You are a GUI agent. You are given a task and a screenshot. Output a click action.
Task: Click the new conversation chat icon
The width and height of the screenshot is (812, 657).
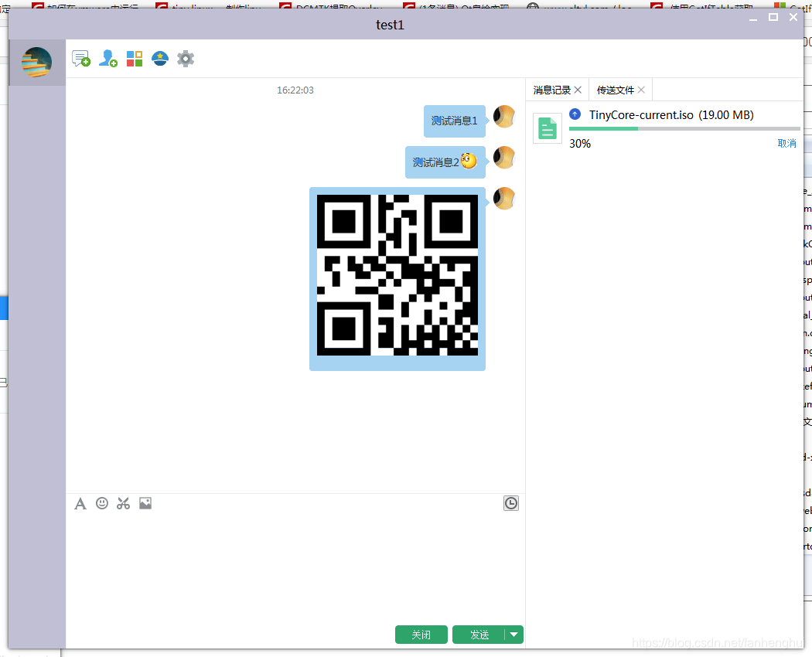click(x=81, y=59)
